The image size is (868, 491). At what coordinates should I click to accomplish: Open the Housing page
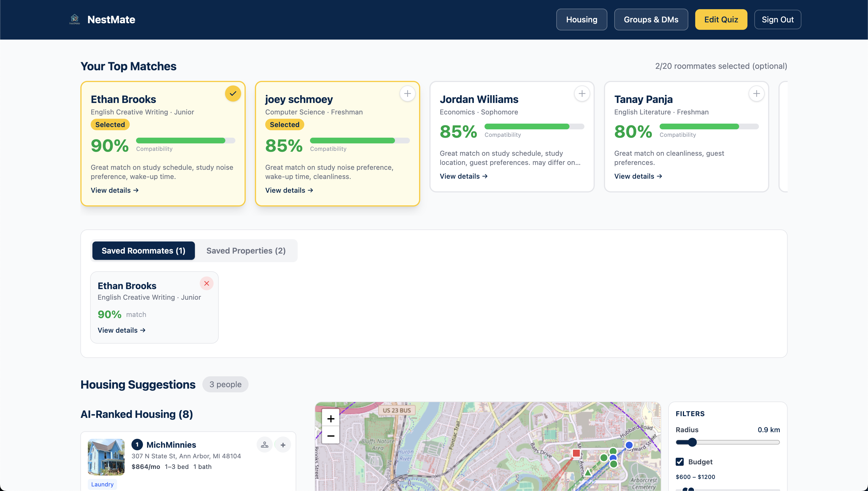(582, 20)
